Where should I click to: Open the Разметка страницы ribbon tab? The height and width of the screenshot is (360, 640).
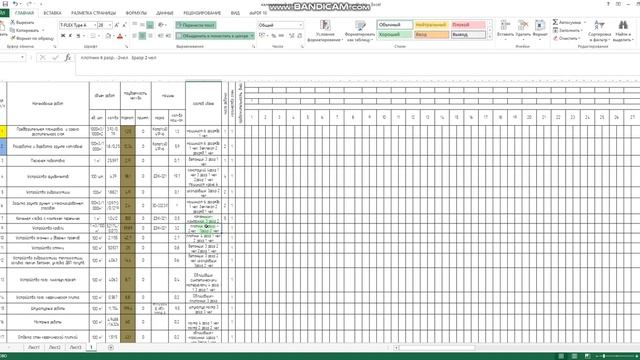[93, 13]
